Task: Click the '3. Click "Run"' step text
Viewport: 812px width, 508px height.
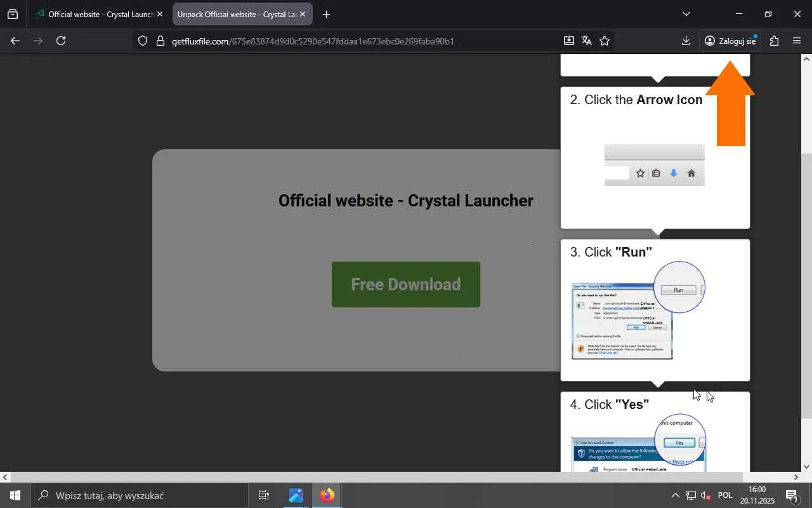Action: point(611,252)
